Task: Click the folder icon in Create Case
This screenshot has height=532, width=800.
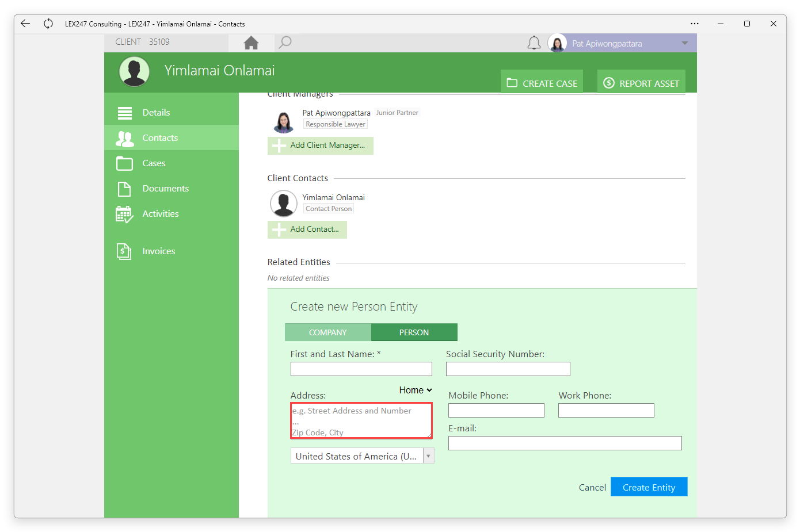Action: [x=512, y=83]
